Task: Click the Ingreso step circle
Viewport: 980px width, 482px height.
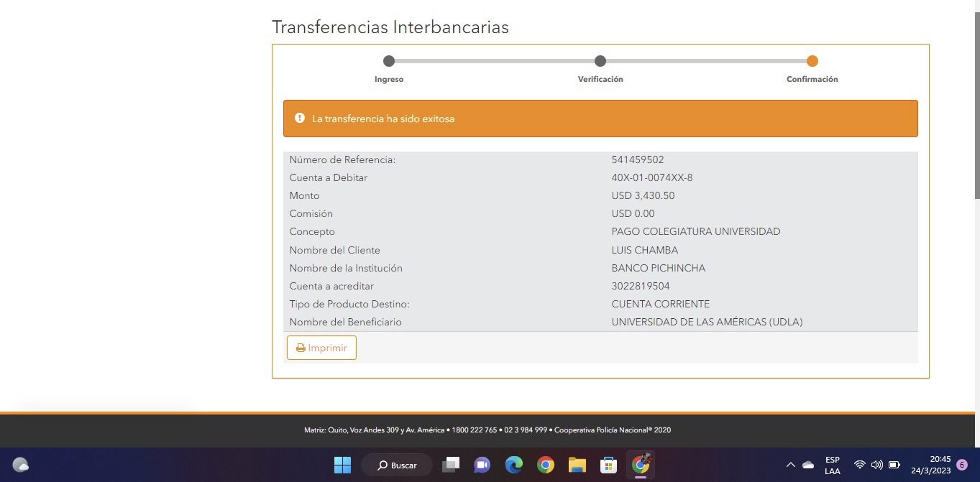Action: coord(389,61)
